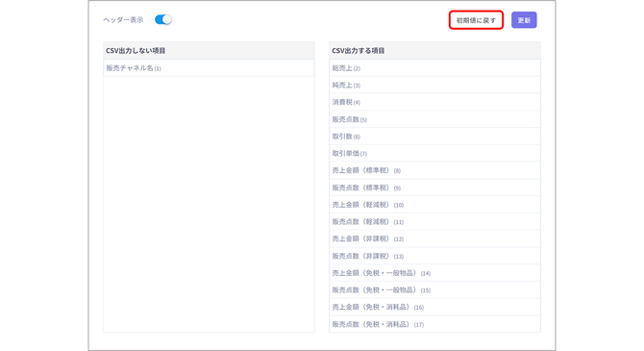Viewport: 644px width, 351px height.
Task: Click the ヘッダー表示 label
Action: [x=123, y=20]
